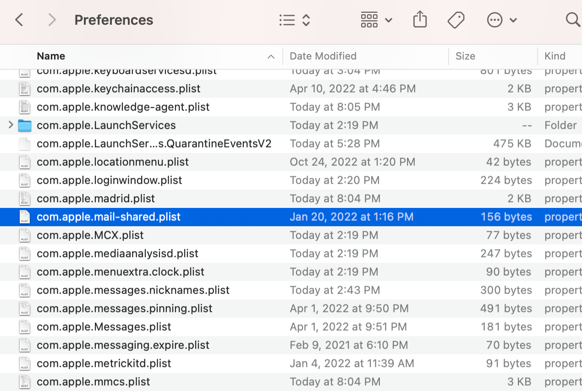This screenshot has height=392, width=582.
Task: Select the com.apple.madrid.plist file icon
Action: (x=25, y=199)
